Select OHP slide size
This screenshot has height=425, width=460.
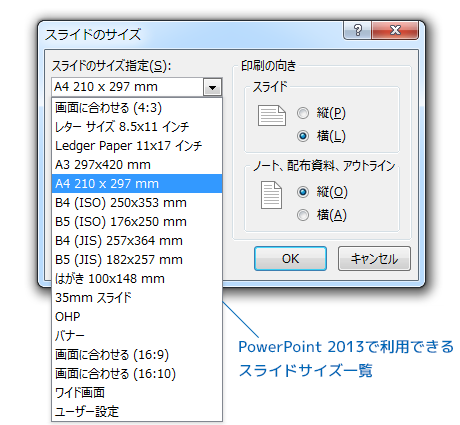(x=137, y=317)
